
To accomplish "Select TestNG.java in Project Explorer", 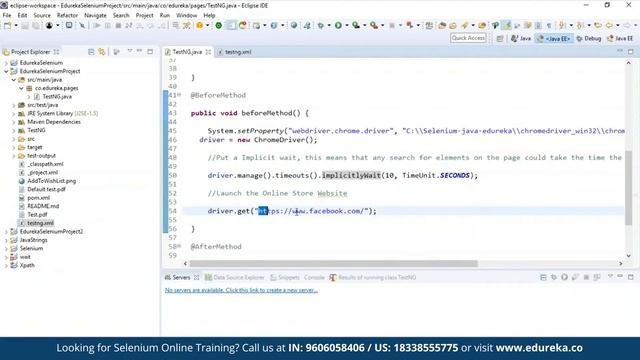I will pyautogui.click(x=57, y=97).
